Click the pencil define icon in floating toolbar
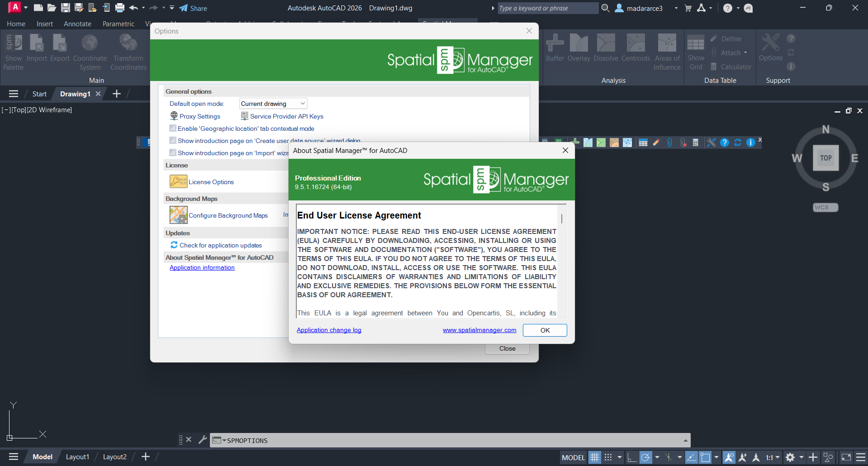 (x=656, y=143)
